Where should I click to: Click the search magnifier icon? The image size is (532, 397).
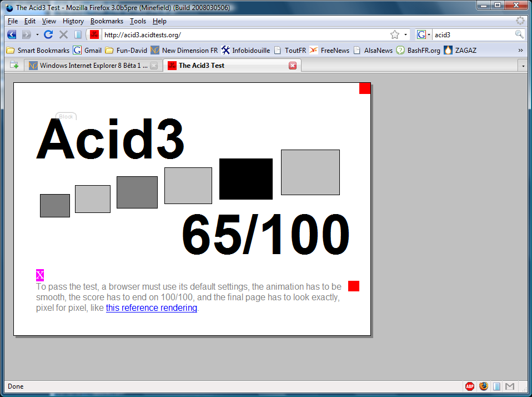[519, 34]
